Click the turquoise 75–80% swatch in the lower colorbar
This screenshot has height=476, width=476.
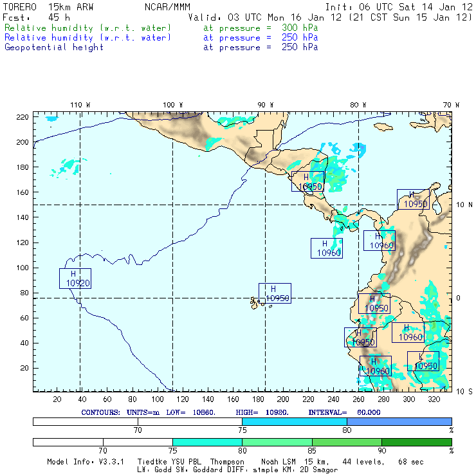pos(207,442)
